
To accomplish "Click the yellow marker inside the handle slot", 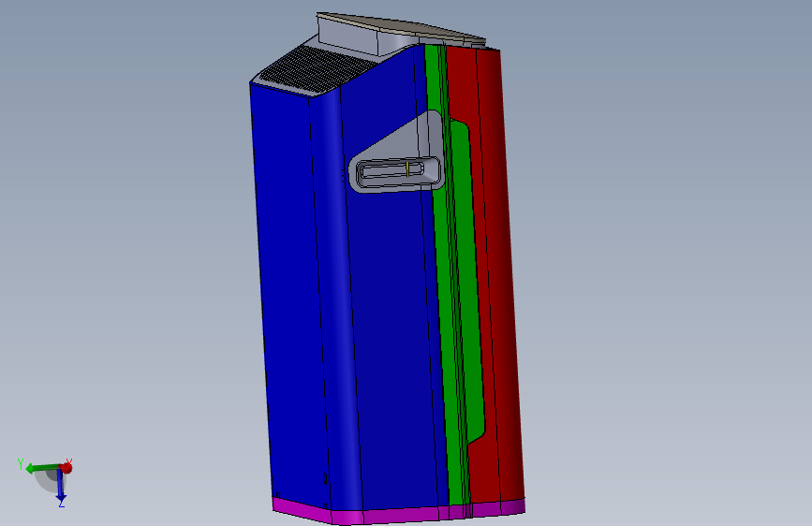I will point(407,169).
